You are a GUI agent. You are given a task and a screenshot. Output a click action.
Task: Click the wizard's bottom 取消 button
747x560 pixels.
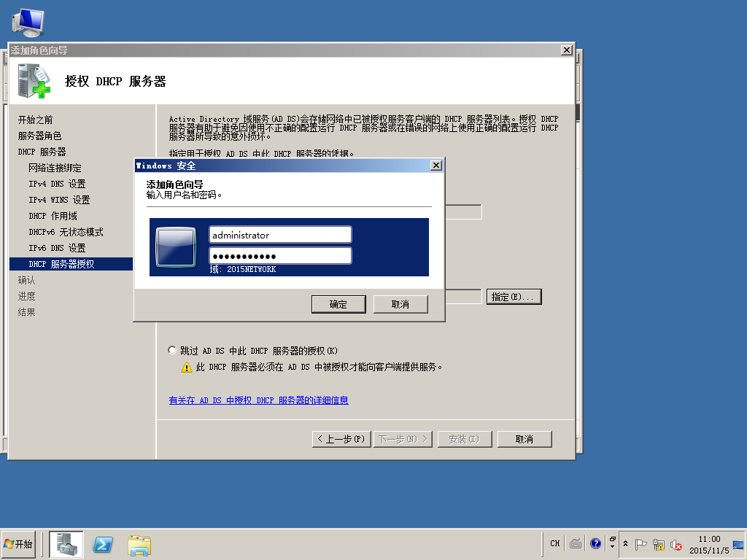pyautogui.click(x=524, y=439)
